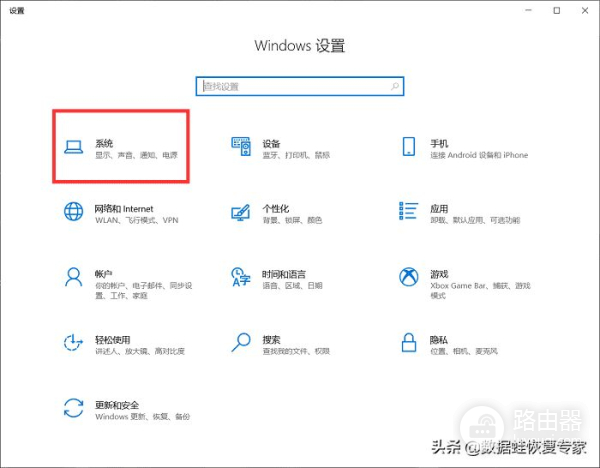Click the 语音、区域、日期 description
600x468 pixels.
point(292,285)
